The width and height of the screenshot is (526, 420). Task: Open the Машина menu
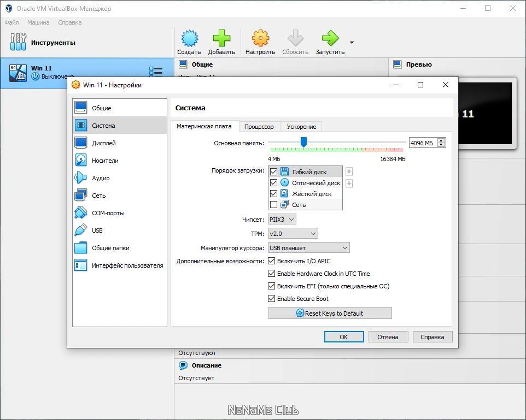coord(38,22)
